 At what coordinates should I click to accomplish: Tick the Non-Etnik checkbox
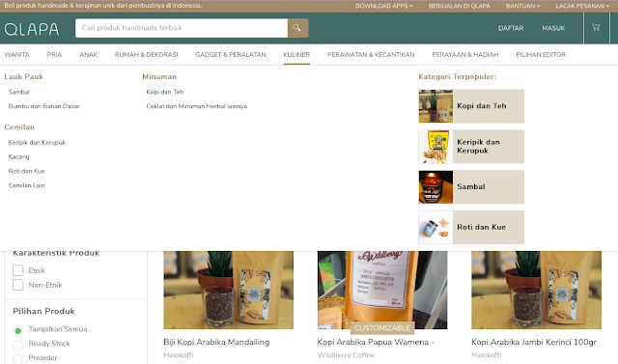click(x=17, y=285)
